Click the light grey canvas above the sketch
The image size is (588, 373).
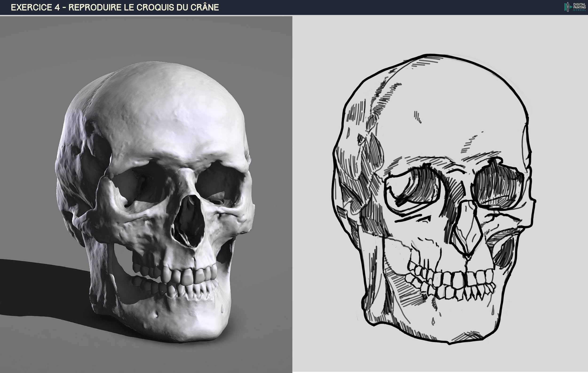(440, 34)
